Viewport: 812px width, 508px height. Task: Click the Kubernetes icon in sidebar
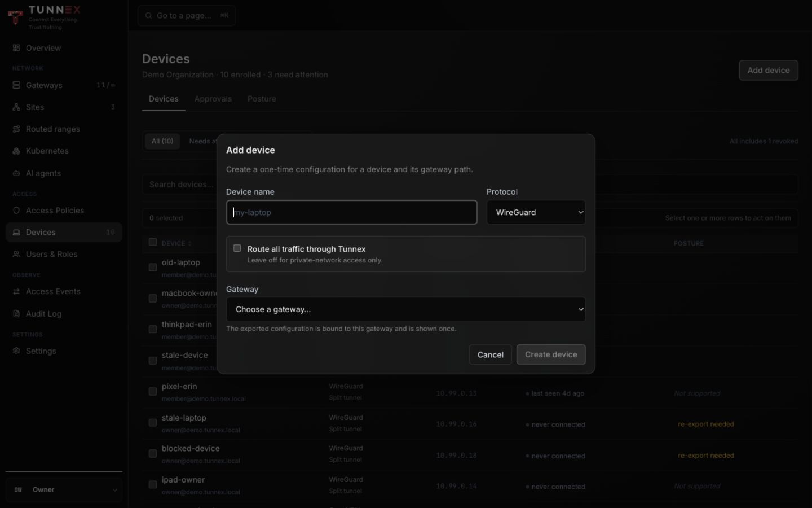pos(16,151)
